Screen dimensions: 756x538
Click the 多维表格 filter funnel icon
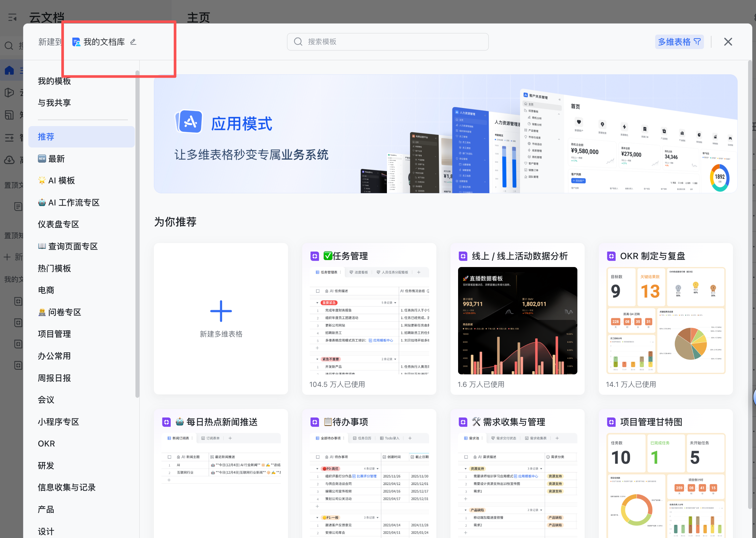coord(697,42)
